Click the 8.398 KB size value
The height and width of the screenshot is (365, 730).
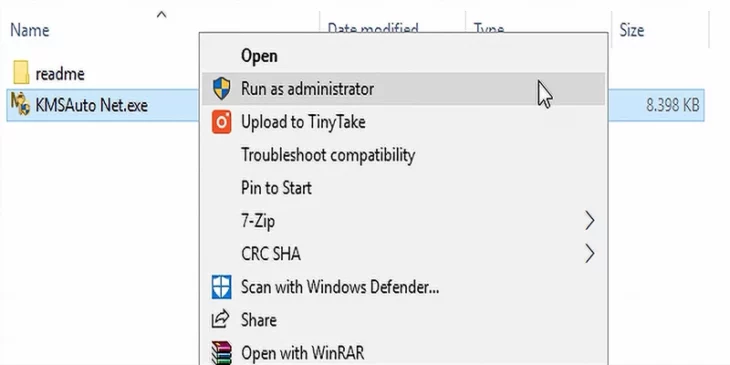pos(673,105)
